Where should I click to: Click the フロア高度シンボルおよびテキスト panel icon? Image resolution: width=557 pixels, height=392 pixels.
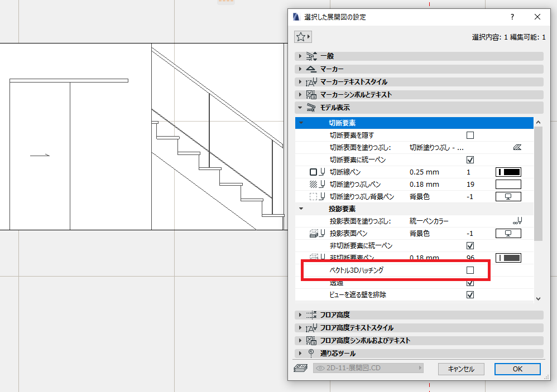coord(311,341)
